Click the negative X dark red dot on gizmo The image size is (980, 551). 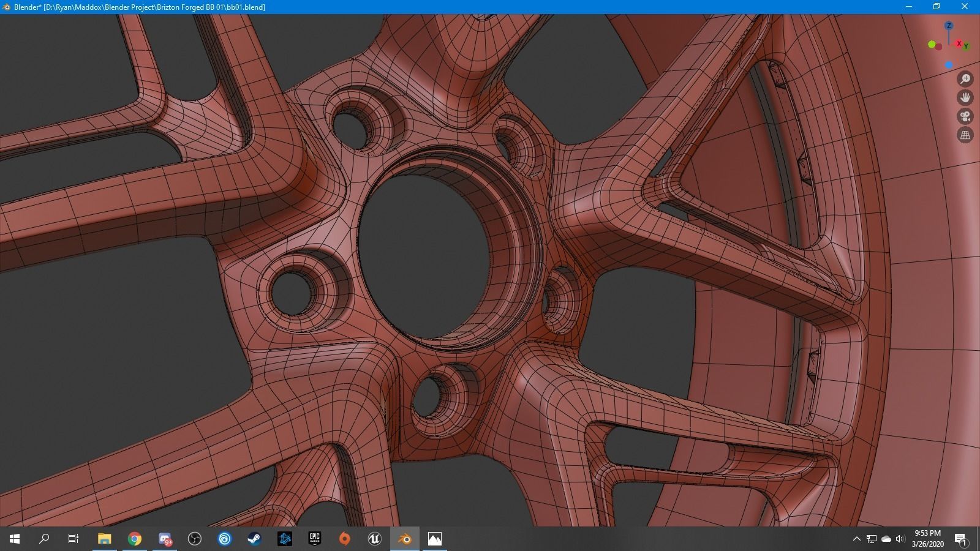[938, 47]
